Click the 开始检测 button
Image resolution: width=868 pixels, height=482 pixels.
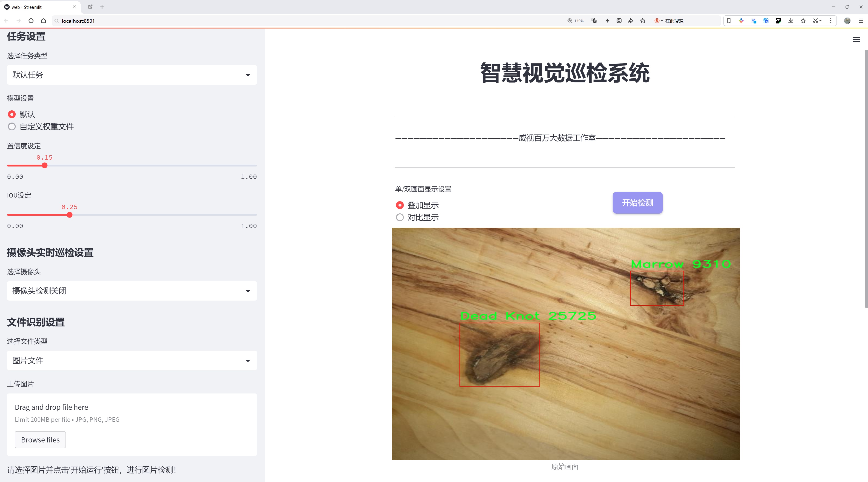(x=637, y=203)
